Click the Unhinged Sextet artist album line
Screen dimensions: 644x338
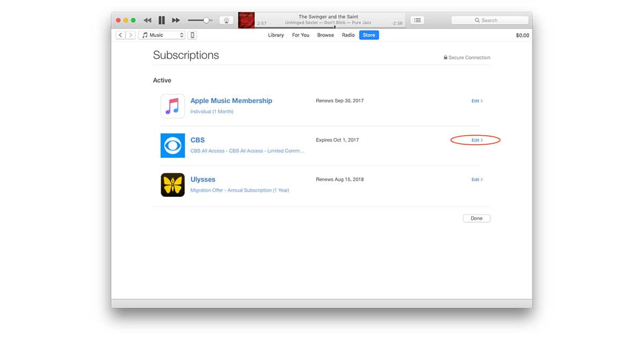328,23
